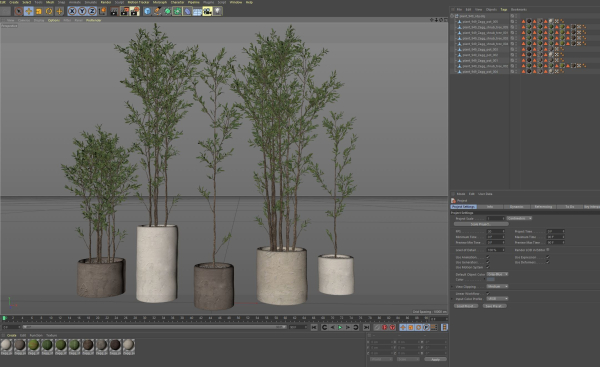This screenshot has height=367, width=600.
Task: Click the green array modeling icon
Action: tap(177, 11)
